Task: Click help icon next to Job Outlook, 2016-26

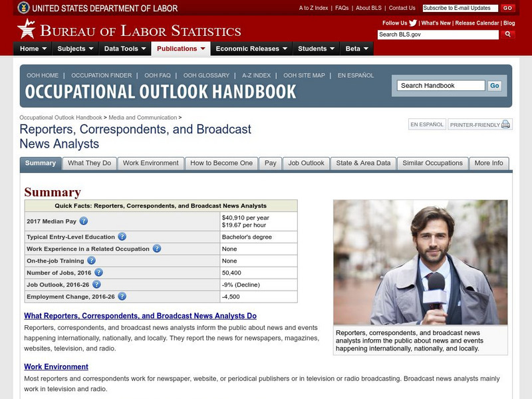Action: pyautogui.click(x=96, y=285)
